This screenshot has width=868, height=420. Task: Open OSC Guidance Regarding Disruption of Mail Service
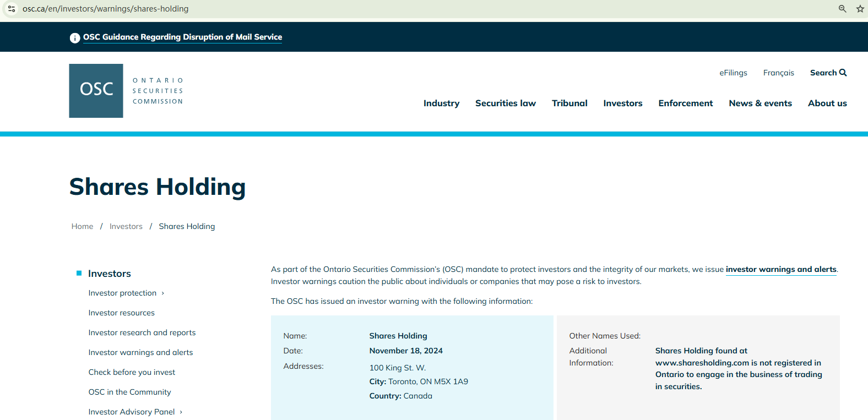click(x=182, y=37)
